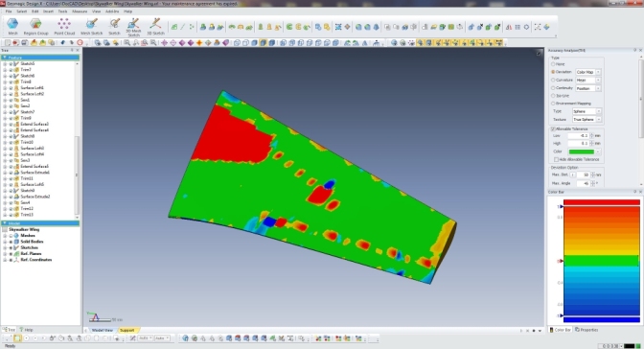Click the Sew4 feature icon
Image resolution: width=644 pixels, height=349 pixels.
(16, 202)
